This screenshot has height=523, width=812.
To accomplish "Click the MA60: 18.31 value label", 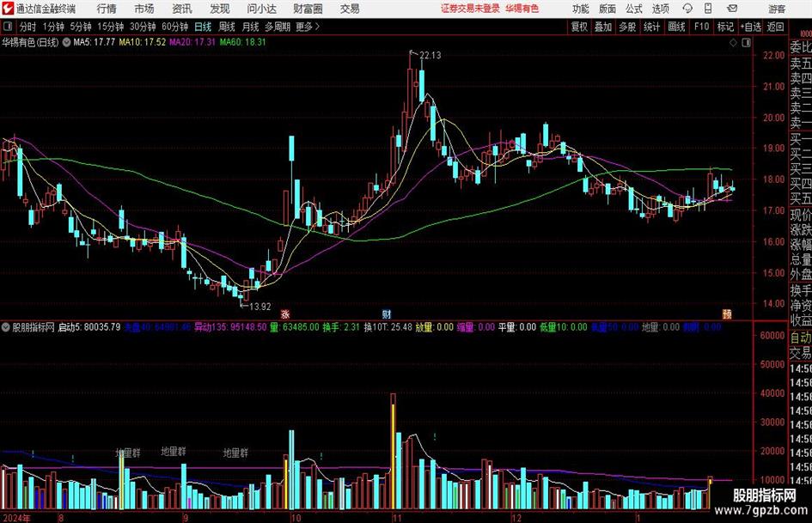I will [x=243, y=42].
